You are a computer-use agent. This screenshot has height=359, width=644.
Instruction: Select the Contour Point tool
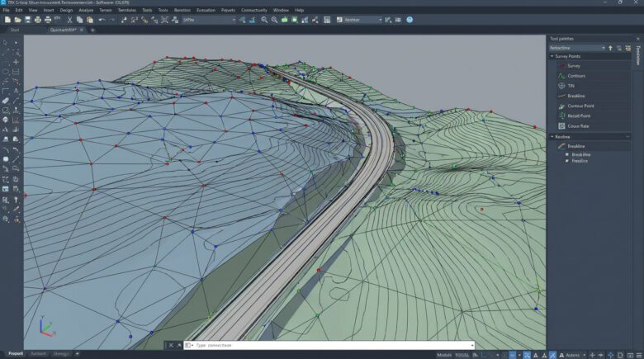pyautogui.click(x=593, y=106)
